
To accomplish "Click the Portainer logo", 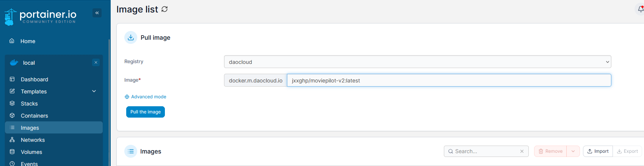I will click(40, 17).
